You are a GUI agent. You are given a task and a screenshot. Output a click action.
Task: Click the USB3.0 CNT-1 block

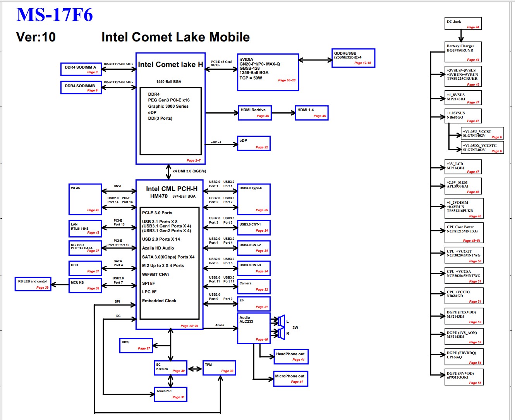click(254, 227)
